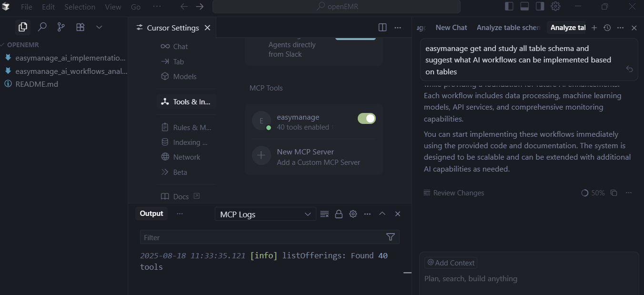Viewport: 644px width, 295px height.
Task: Toggle the primary sidebar layout icon
Action: click(509, 6)
